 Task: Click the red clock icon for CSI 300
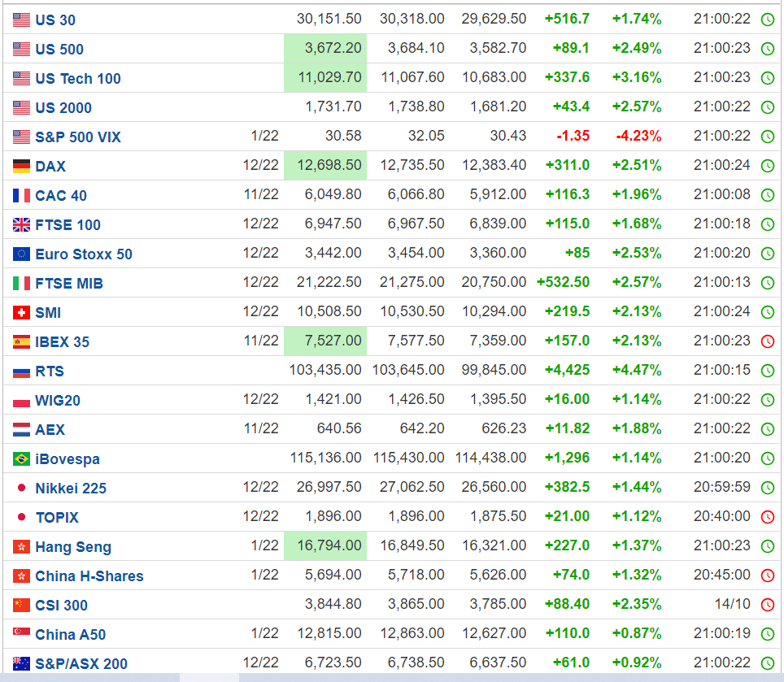(768, 605)
